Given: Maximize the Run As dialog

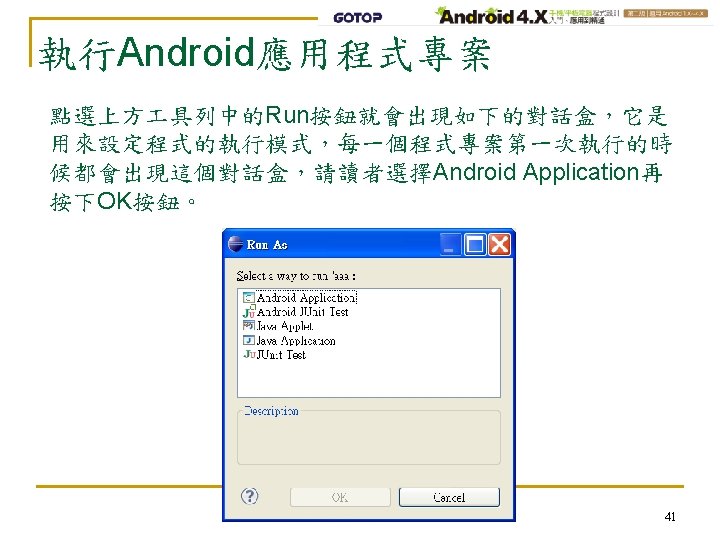Looking at the screenshot, I should coord(475,244).
